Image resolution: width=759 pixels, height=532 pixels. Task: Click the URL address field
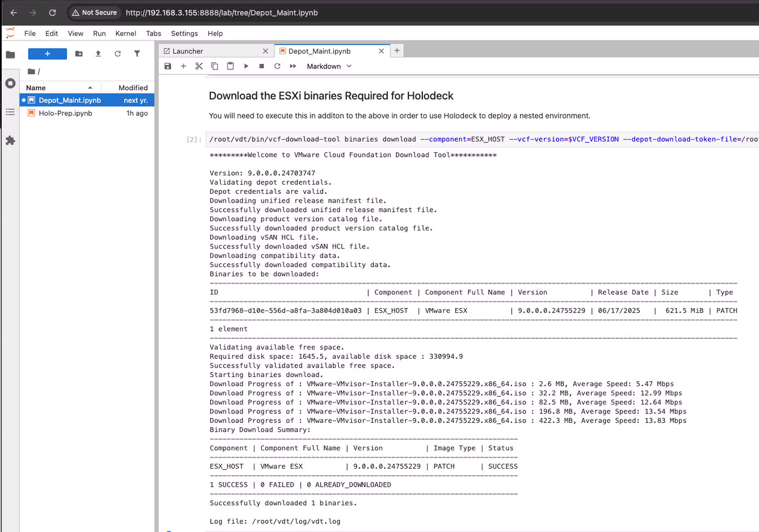tap(221, 13)
